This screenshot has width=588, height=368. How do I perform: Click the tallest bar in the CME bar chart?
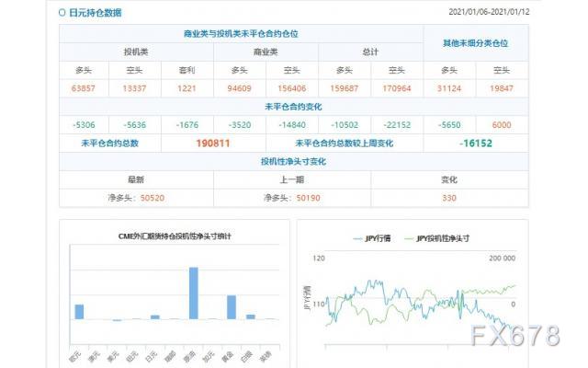(194, 293)
